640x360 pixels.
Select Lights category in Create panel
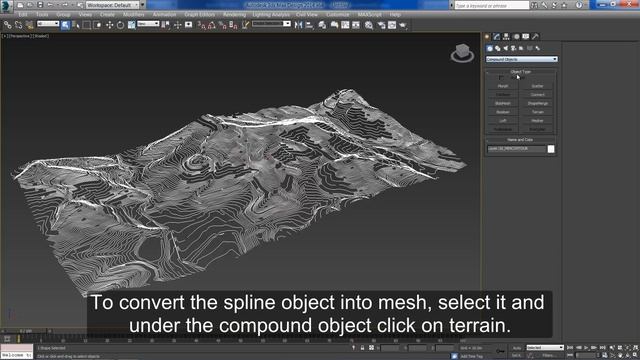click(x=506, y=48)
